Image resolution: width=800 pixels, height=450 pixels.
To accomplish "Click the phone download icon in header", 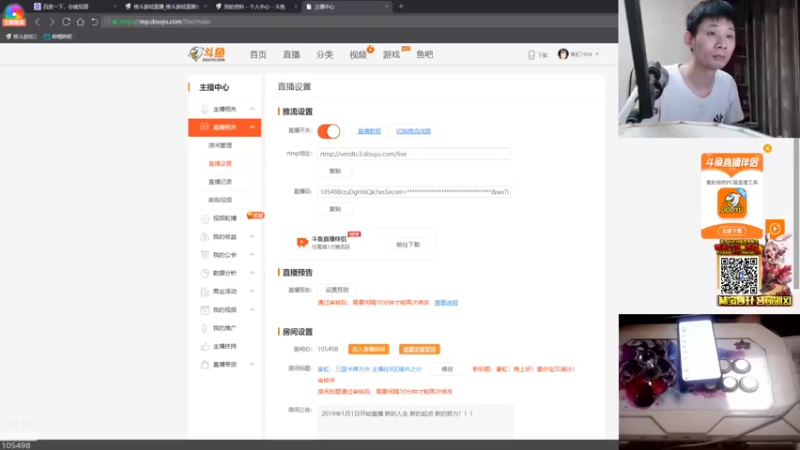I will (x=531, y=55).
